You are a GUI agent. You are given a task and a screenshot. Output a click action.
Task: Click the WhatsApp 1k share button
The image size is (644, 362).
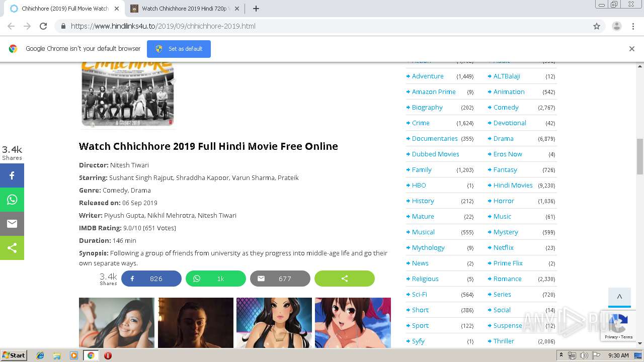[x=216, y=279]
